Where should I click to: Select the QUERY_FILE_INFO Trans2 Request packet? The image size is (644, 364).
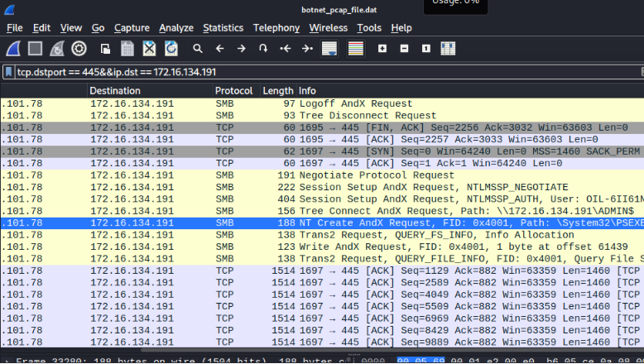point(322,259)
